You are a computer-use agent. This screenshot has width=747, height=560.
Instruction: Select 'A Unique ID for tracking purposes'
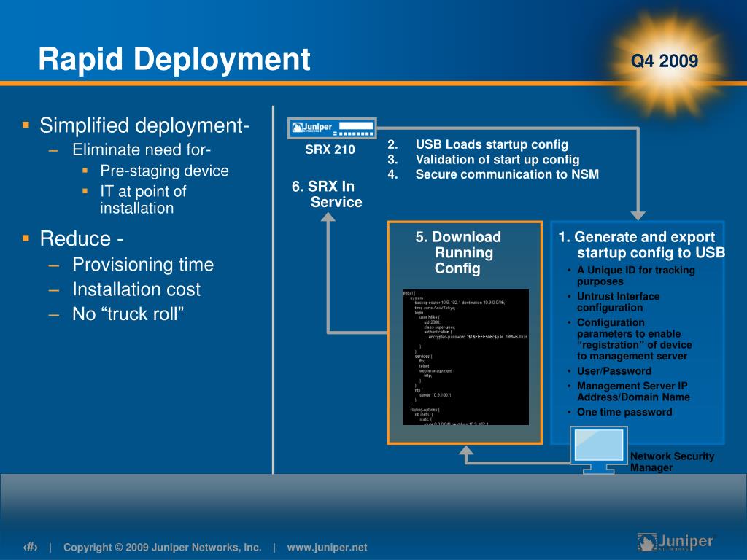pos(636,276)
